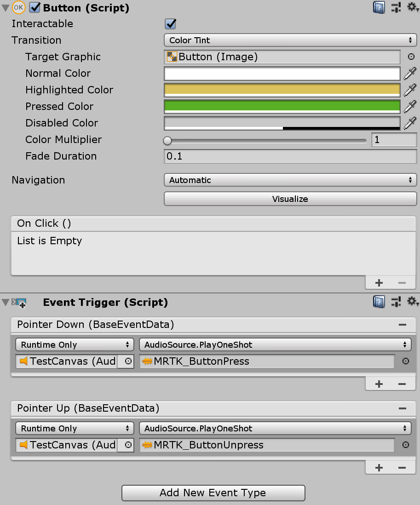Image resolution: width=420 pixels, height=505 pixels.
Task: Open the Target Graphic object picker circle
Action: (411, 57)
